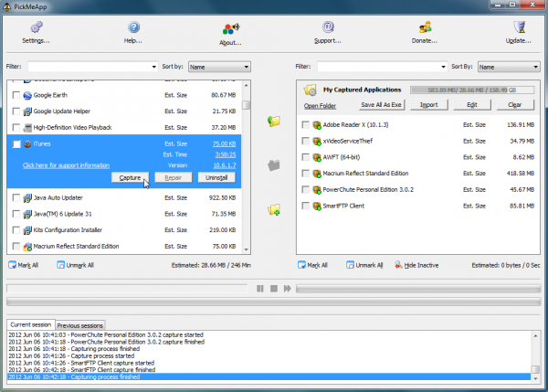Open the Support @ icon

click(x=328, y=26)
